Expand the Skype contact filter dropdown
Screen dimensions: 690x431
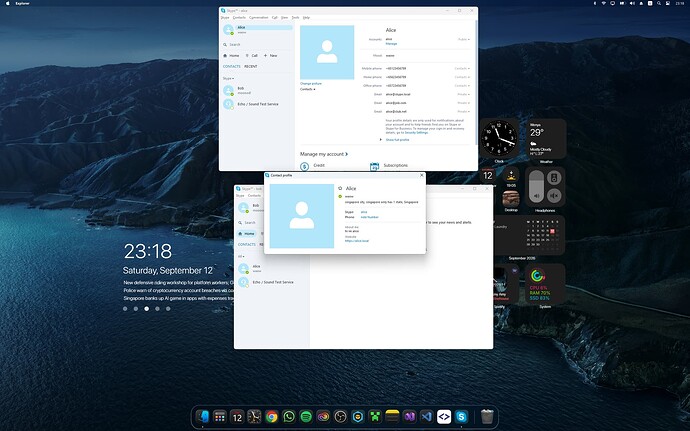228,78
